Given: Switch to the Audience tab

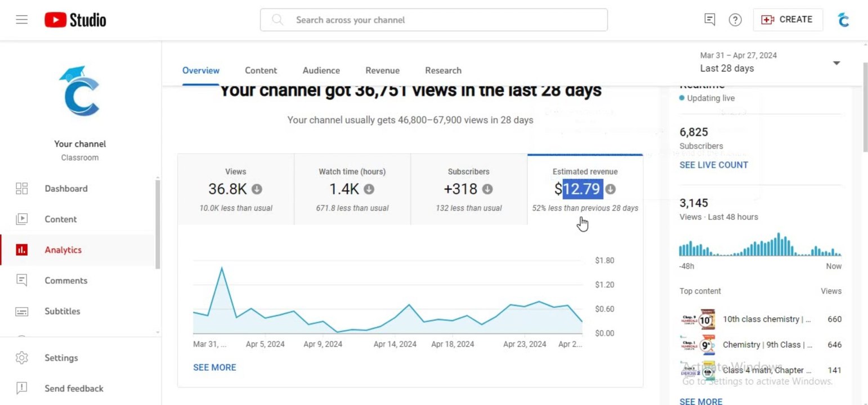Looking at the screenshot, I should tap(321, 70).
